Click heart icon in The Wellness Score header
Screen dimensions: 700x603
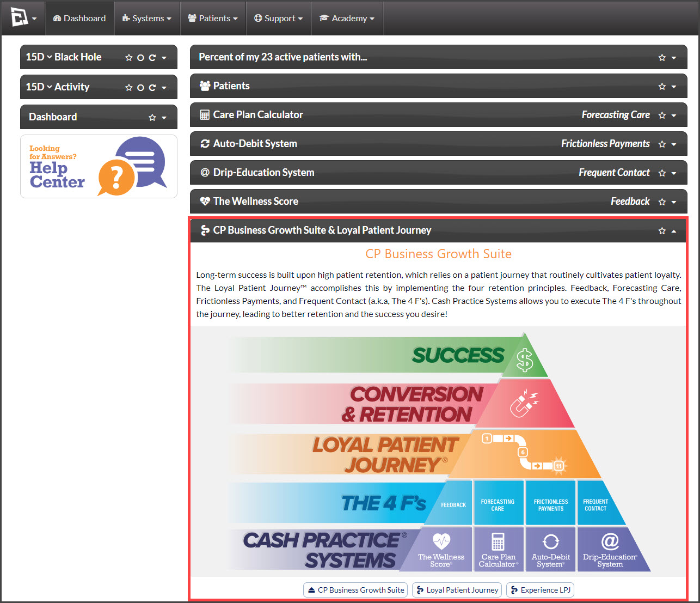click(205, 202)
